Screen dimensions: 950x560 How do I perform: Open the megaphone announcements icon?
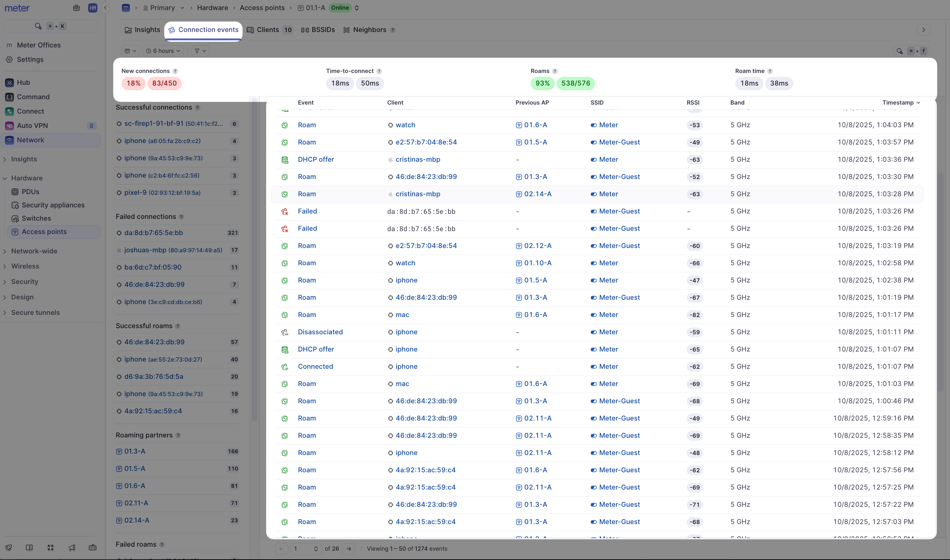pos(72,547)
